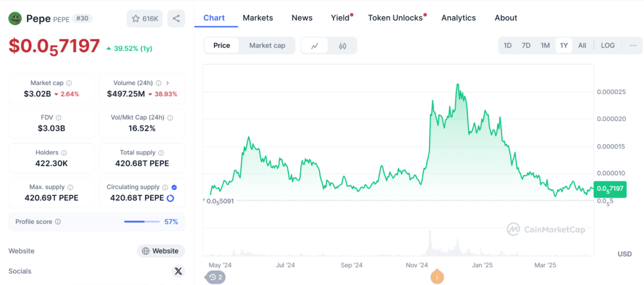Select the Market cap toggle
This screenshot has width=644, height=285.
(267, 46)
